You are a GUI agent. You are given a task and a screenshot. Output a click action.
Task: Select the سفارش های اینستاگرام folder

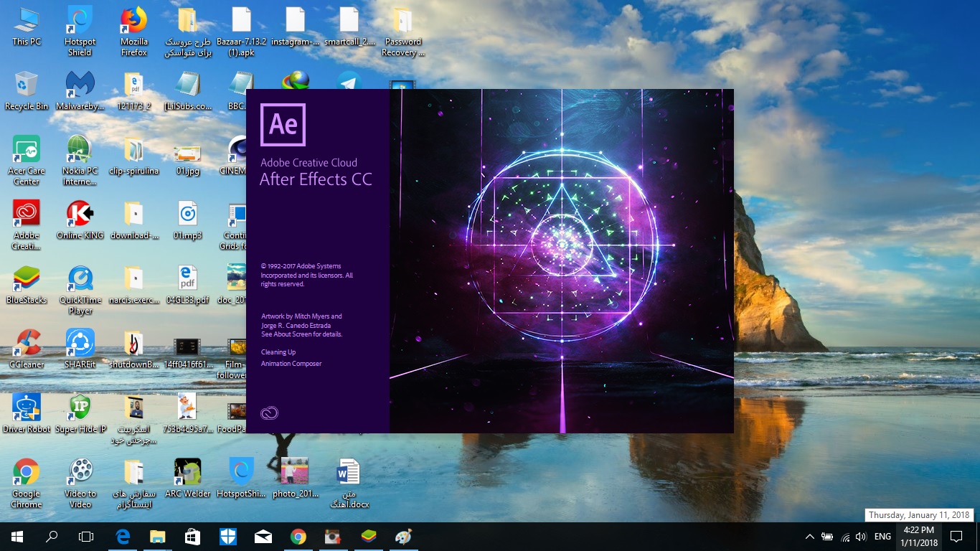click(x=133, y=484)
